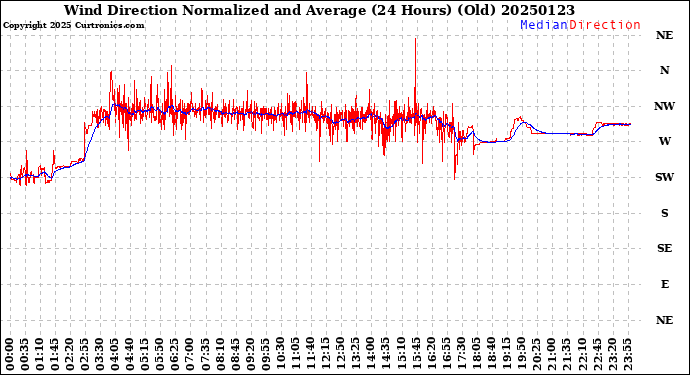The image size is (690, 375).
Task: Click the 00:00 time label
Action: (x=10, y=355)
